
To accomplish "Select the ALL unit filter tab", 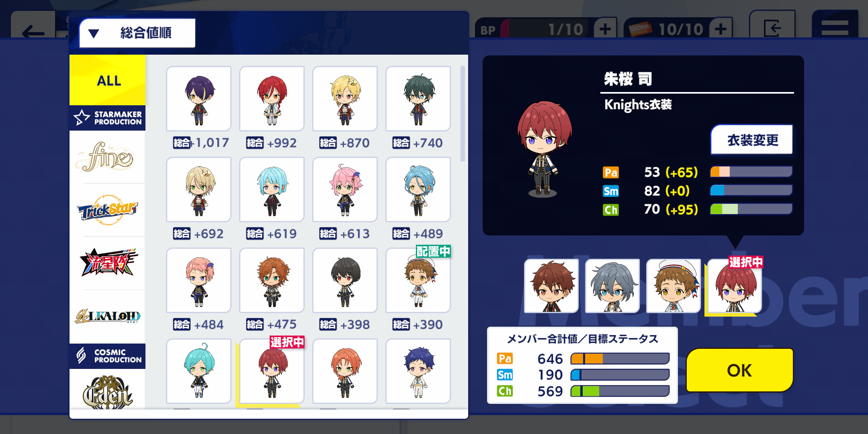I will (x=108, y=80).
